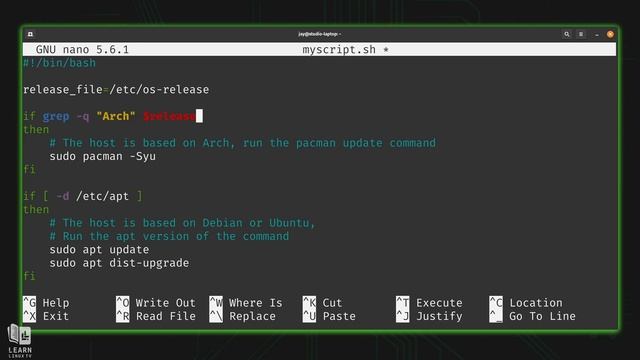Click the sudo pacman -Syu line
This screenshot has width=640, height=360.
click(x=102, y=157)
